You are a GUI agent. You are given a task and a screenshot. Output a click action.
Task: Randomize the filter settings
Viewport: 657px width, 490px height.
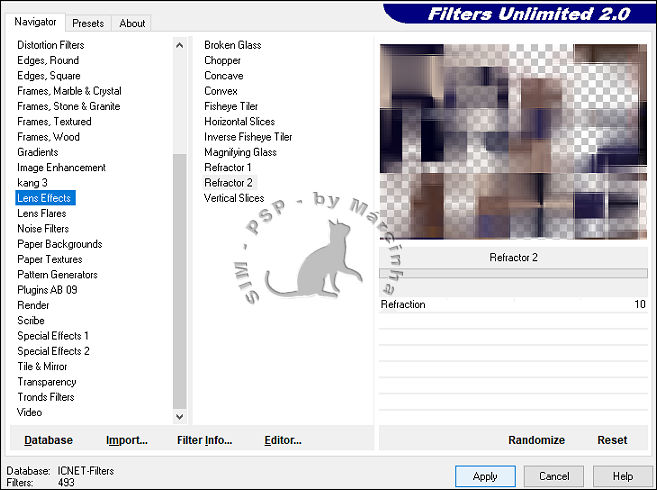click(536, 440)
